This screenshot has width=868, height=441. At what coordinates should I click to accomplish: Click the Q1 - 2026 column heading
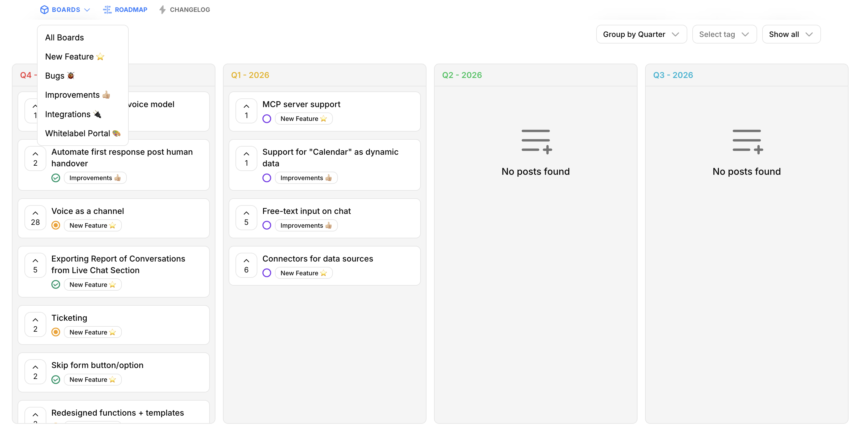[250, 75]
